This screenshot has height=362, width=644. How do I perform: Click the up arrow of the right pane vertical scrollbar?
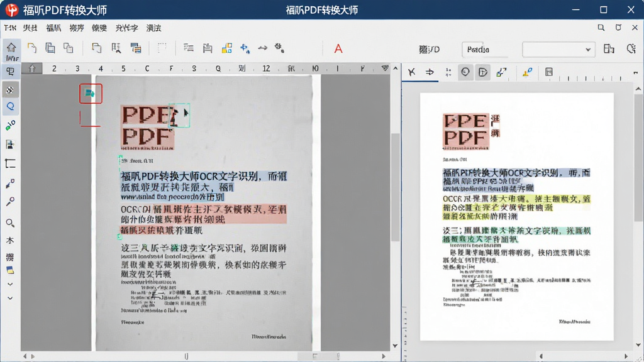point(638,89)
